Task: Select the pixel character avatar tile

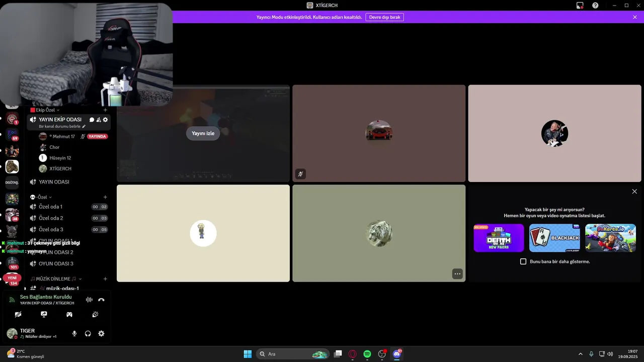Action: pos(203,233)
